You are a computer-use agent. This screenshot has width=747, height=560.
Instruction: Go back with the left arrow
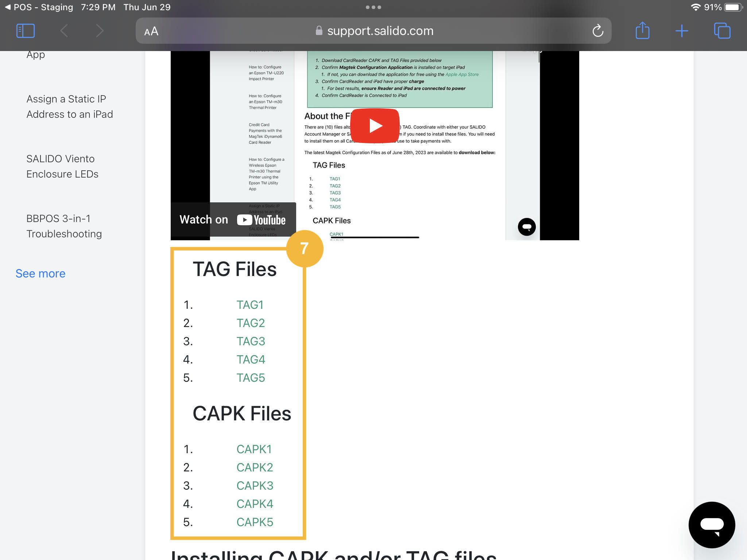pos(64,31)
